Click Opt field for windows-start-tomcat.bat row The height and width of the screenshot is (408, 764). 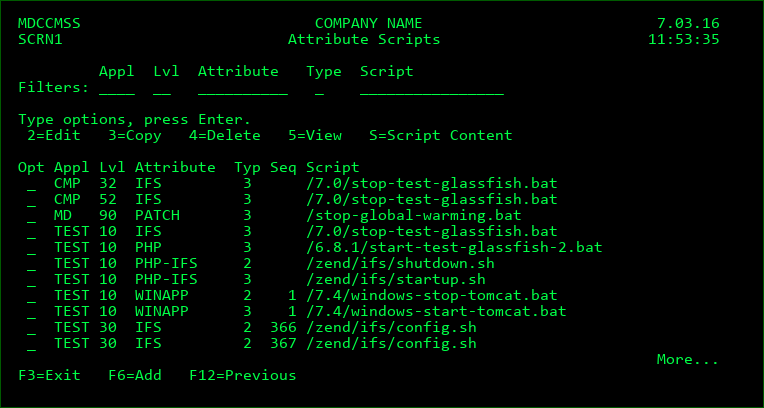tap(32, 311)
